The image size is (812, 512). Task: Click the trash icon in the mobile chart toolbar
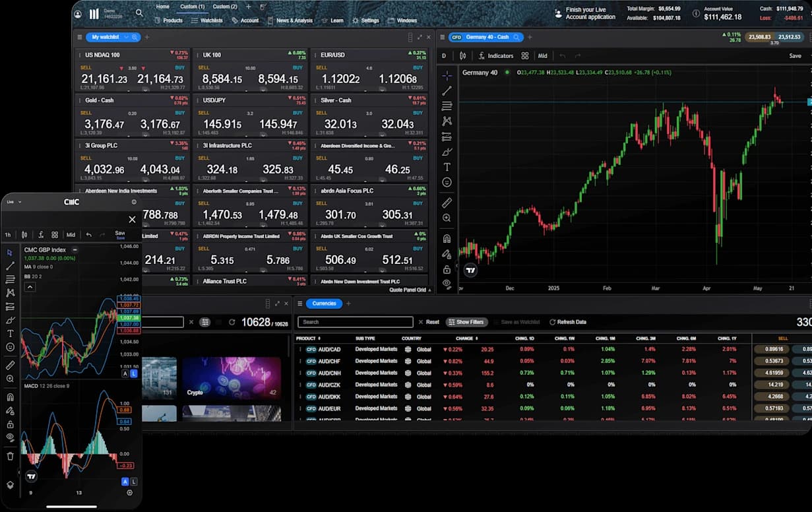click(x=10, y=456)
